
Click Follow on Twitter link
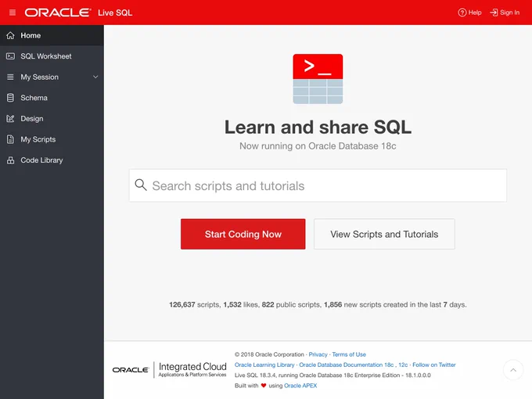434,365
